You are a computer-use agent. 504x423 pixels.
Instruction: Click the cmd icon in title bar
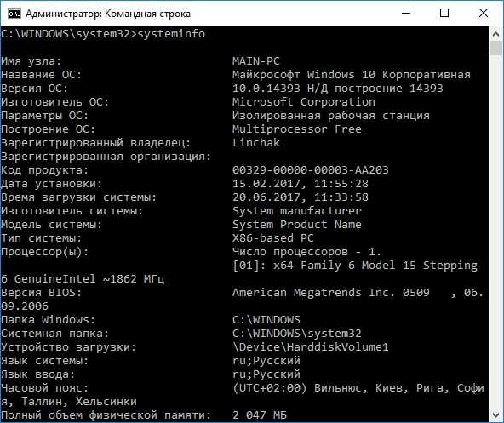point(14,14)
